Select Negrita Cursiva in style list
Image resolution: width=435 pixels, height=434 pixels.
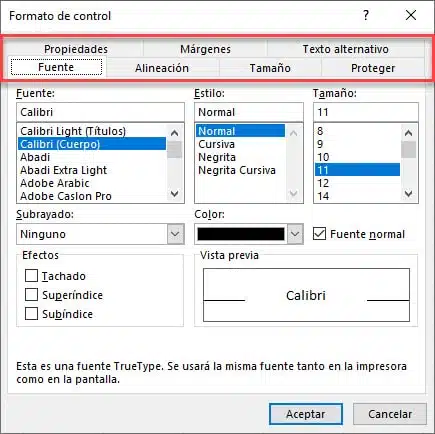(237, 170)
